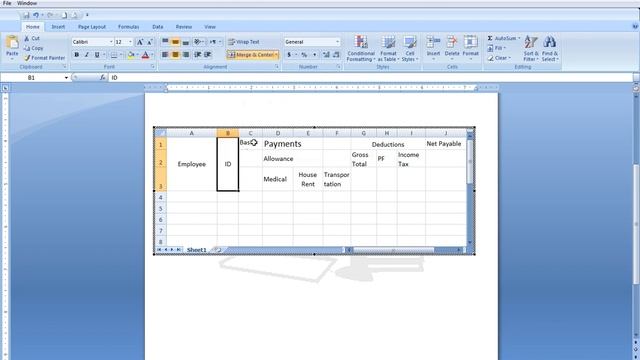The height and width of the screenshot is (360, 640).
Task: Open the Window menu
Action: (x=27, y=3)
